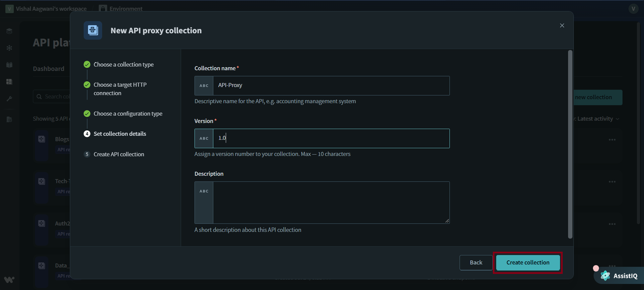This screenshot has width=644, height=290.
Task: Click the Auth2 collection icon
Action: point(42,223)
